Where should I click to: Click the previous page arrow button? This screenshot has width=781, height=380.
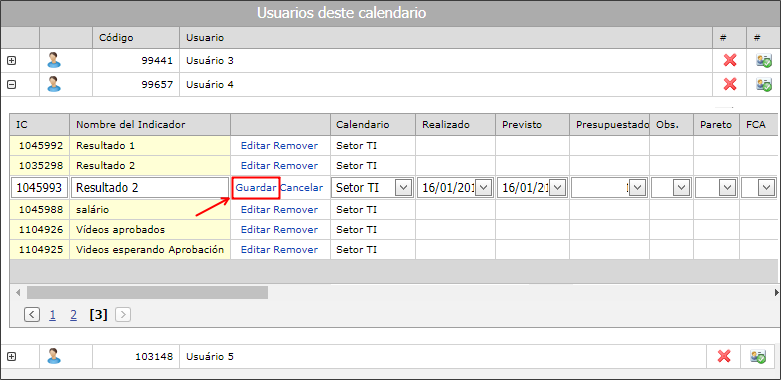pos(32,315)
